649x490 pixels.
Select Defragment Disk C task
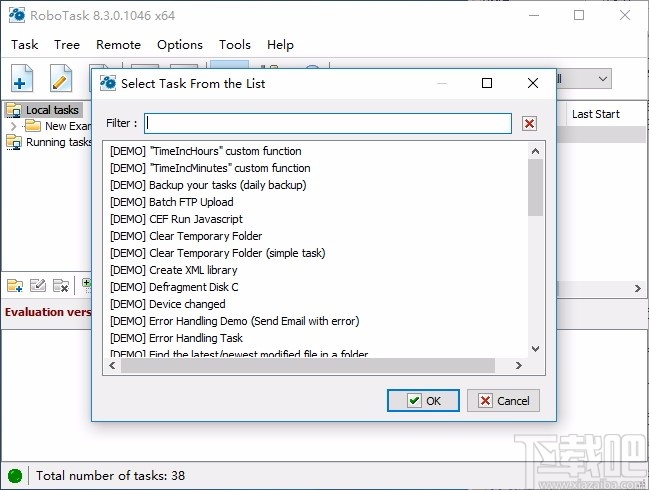pyautogui.click(x=174, y=287)
